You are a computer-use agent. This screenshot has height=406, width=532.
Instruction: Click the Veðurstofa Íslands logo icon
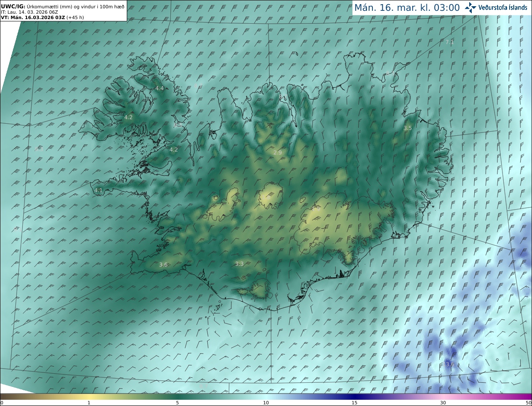point(470,7)
